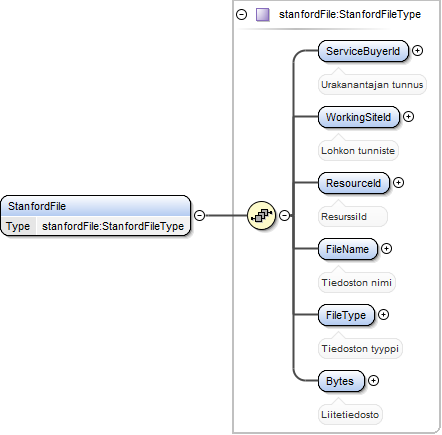The image size is (442, 435).
Task: Select the FileName element node
Action: (x=348, y=249)
